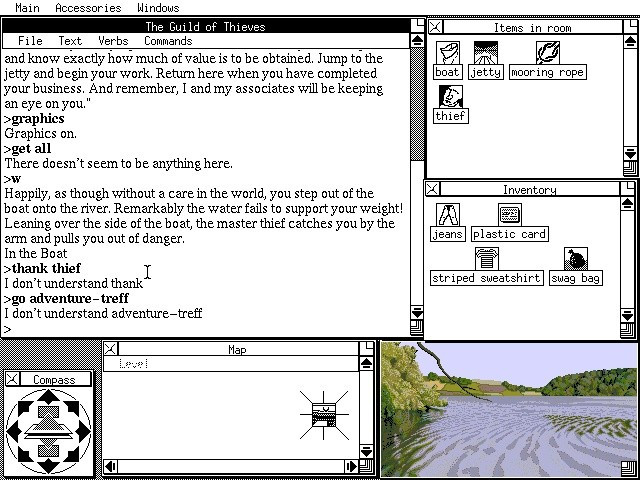This screenshot has width=640, height=480.
Task: Open the Windows menu
Action: tap(158, 8)
